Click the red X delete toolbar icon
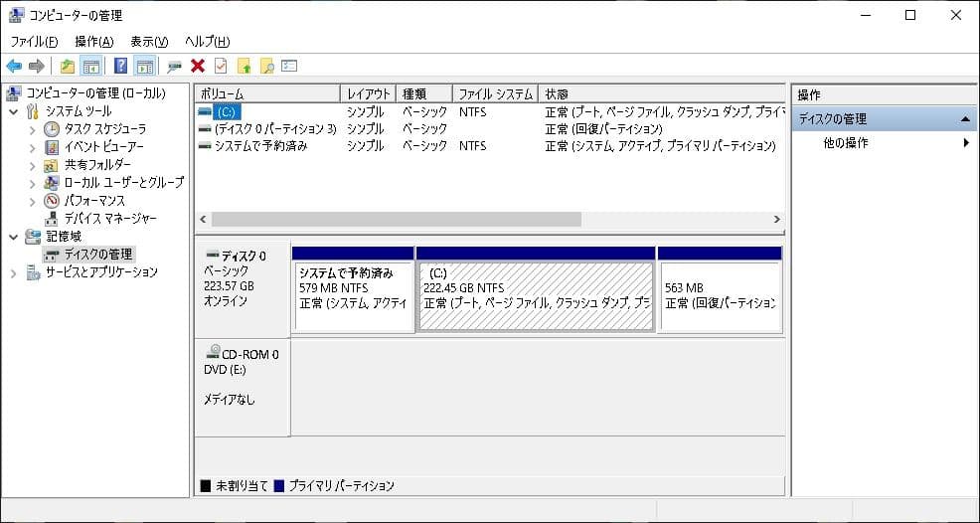Viewport: 980px width, 523px height. tap(198, 66)
